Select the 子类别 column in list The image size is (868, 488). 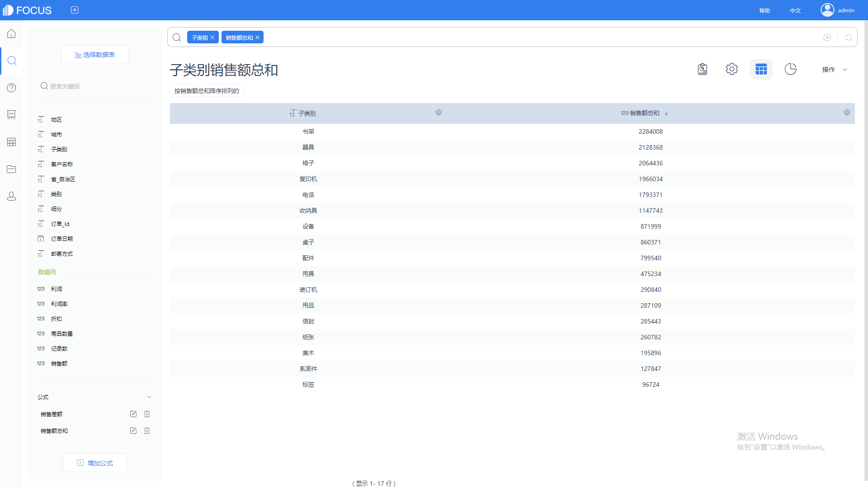pyautogui.click(x=59, y=150)
